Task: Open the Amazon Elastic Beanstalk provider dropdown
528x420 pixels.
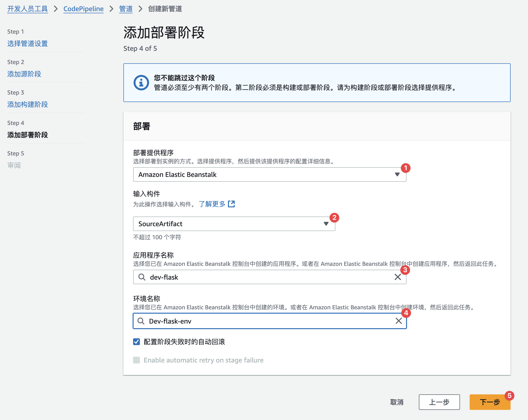Action: [269, 174]
